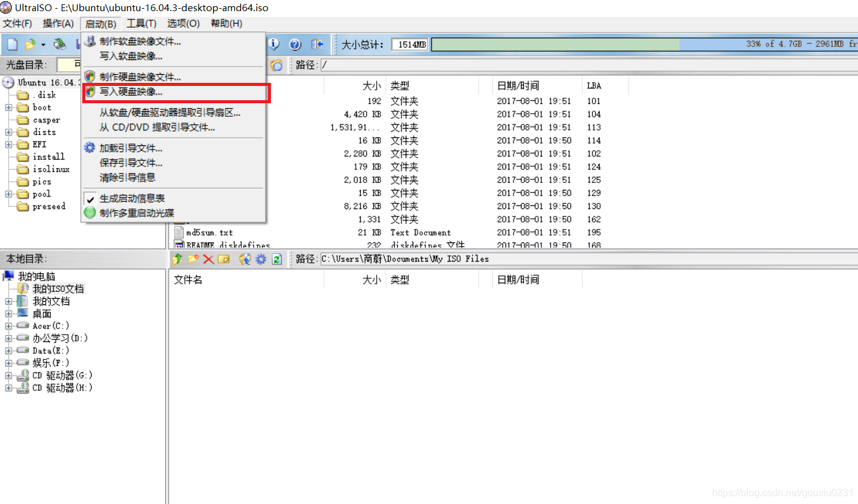The height and width of the screenshot is (504, 858).
Task: Sort the image file list by LBA column
Action: 605,86
